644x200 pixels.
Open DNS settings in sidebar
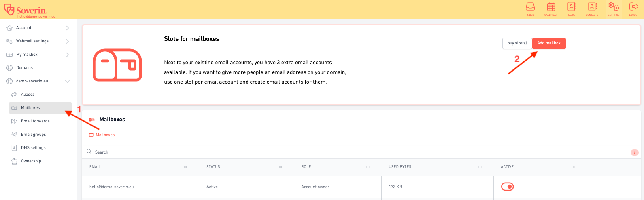tap(33, 148)
